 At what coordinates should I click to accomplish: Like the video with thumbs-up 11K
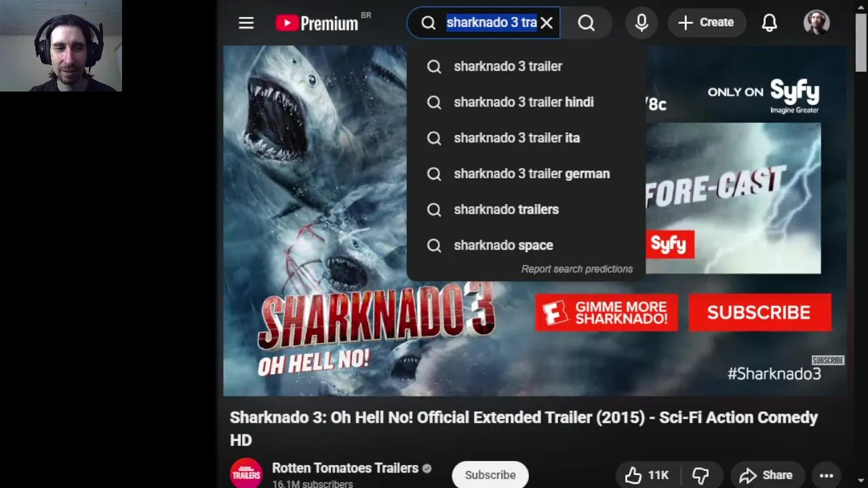coord(647,475)
